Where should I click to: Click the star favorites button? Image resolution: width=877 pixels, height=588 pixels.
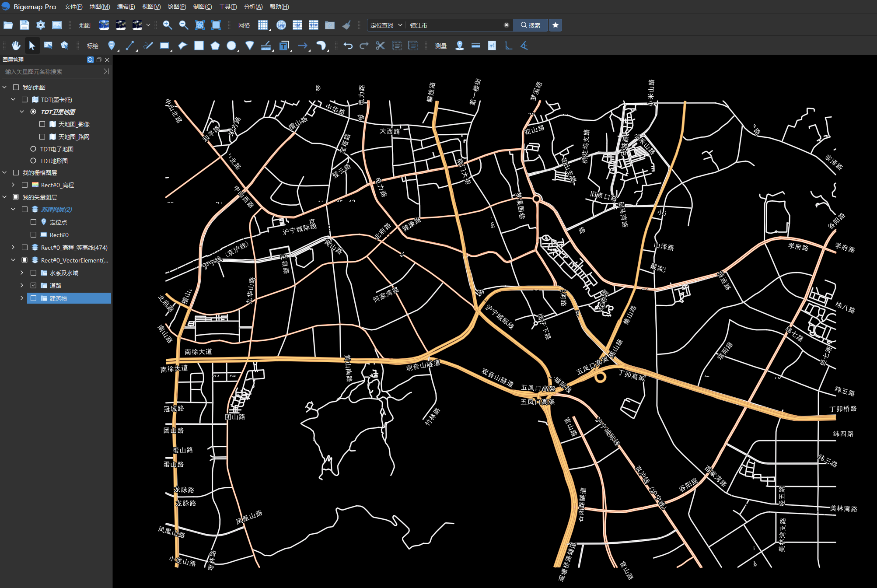[x=555, y=25]
